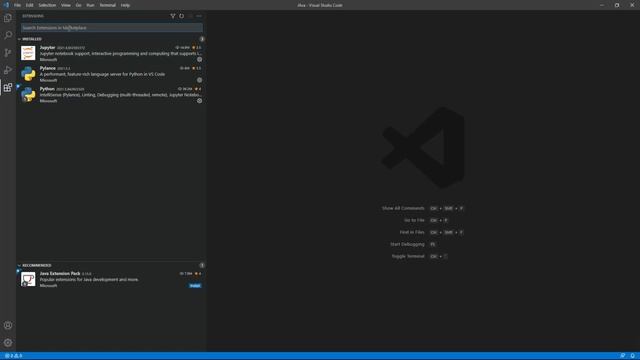Viewport: 640px width, 360px height.
Task: Click the refresh extensions icon
Action: (x=182, y=16)
